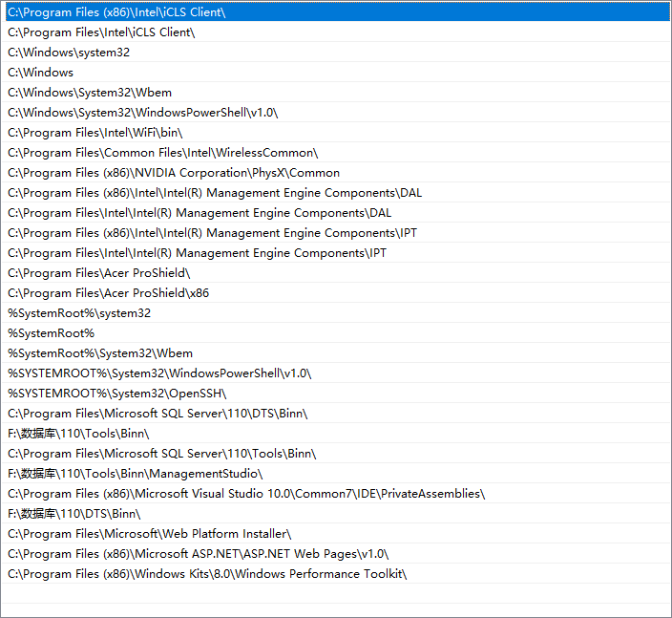Select F:\数据库\110\Tools\Binn\ row
Image resolution: width=672 pixels, height=618 pixels.
click(x=336, y=434)
